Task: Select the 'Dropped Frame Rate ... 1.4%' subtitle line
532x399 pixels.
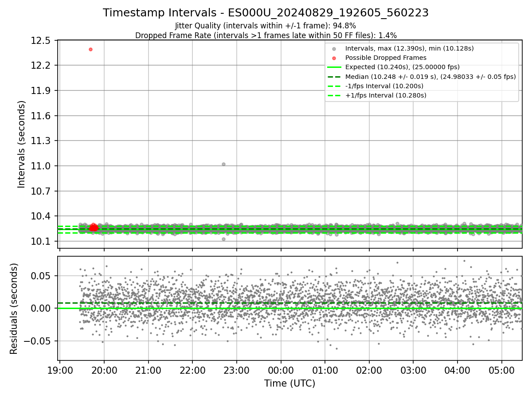Action: point(266,35)
